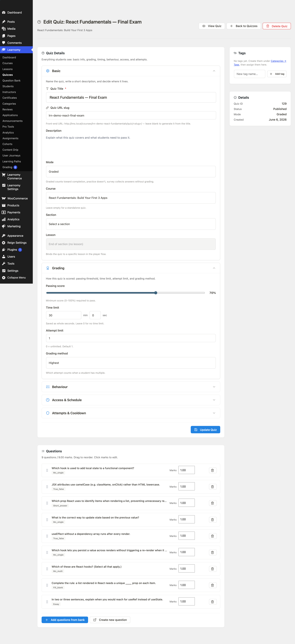
Task: Click the Plugins menu item with update badge
Action: coord(16,250)
